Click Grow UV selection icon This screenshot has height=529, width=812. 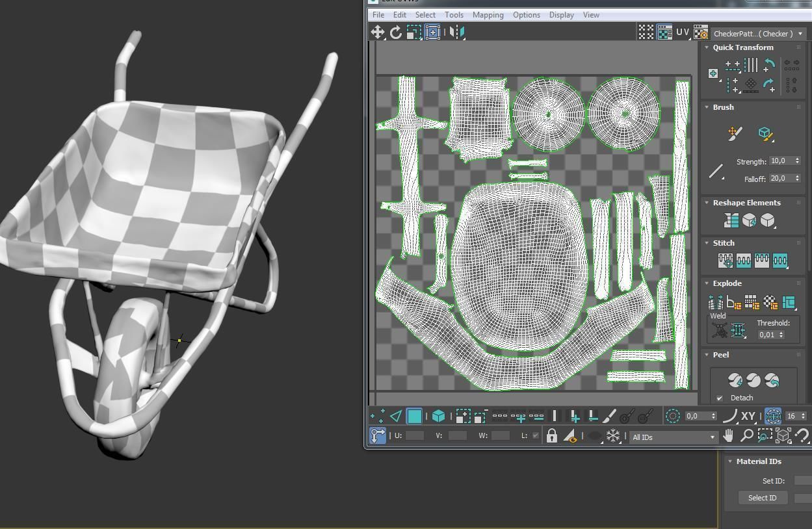tap(463, 416)
